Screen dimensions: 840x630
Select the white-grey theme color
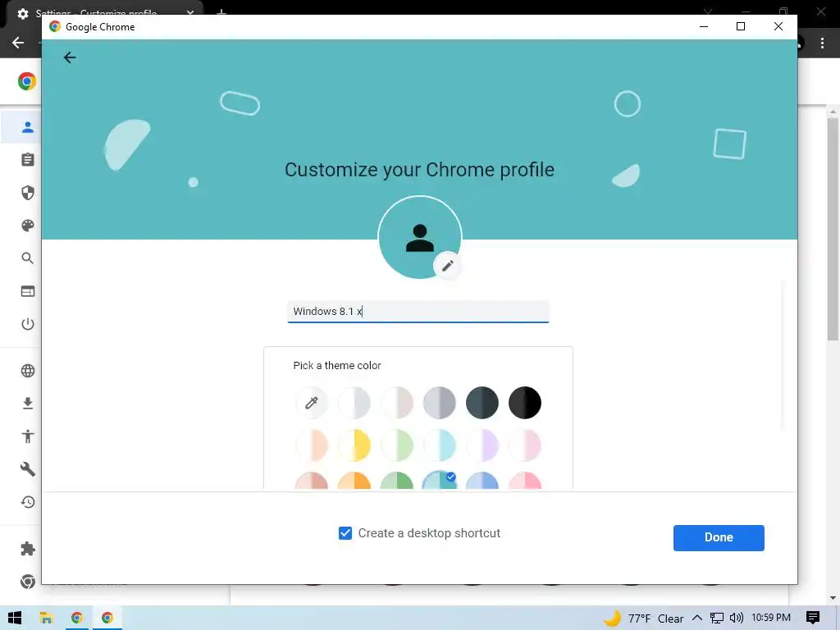pyautogui.click(x=354, y=402)
